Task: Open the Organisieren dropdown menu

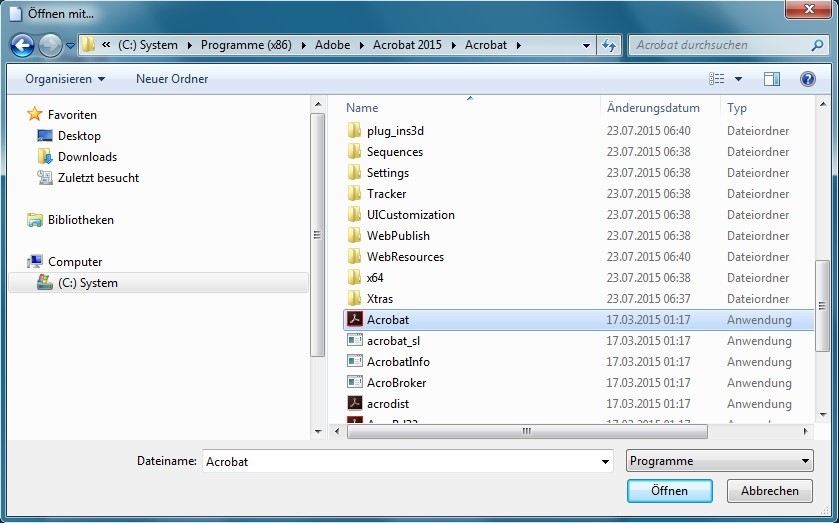Action: pos(65,79)
